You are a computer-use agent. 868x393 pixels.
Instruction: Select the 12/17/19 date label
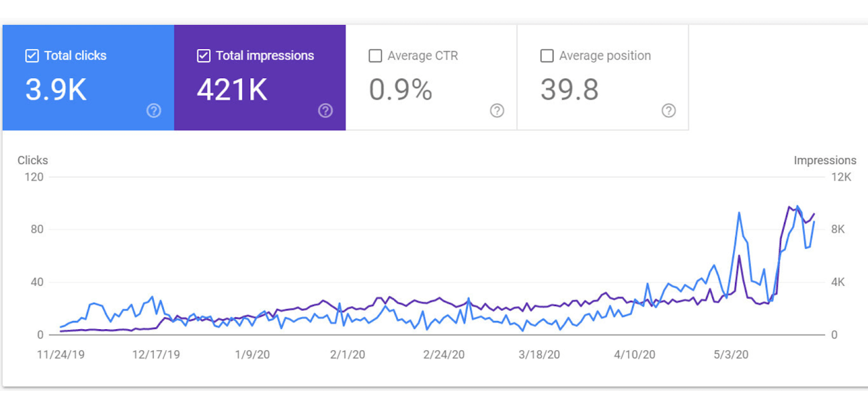tap(156, 354)
